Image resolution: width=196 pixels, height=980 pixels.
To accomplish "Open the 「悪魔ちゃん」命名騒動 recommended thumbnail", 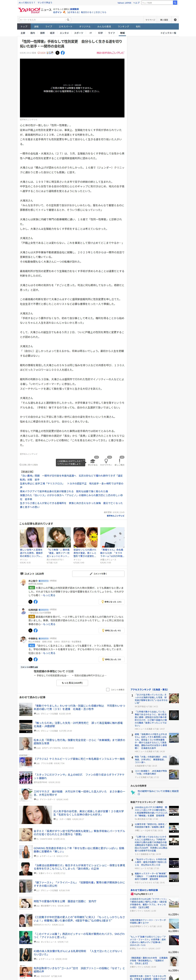I will (x=112, y=537).
